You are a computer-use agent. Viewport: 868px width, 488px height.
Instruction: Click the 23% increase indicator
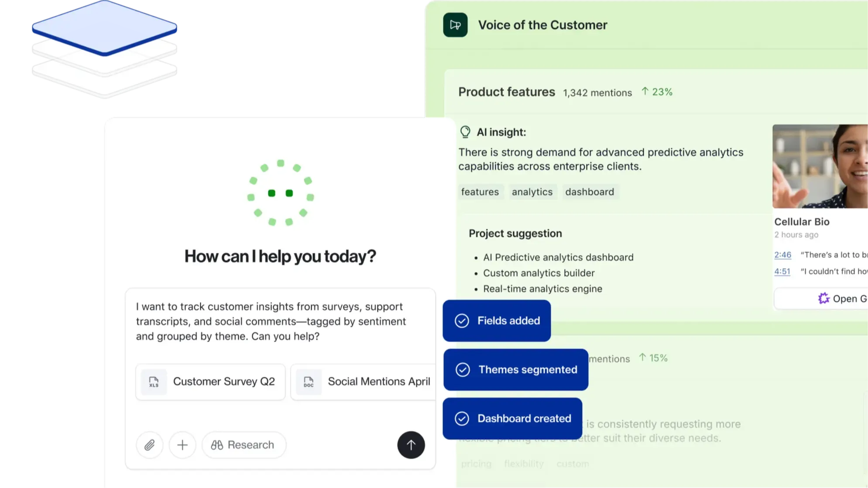[x=657, y=92]
